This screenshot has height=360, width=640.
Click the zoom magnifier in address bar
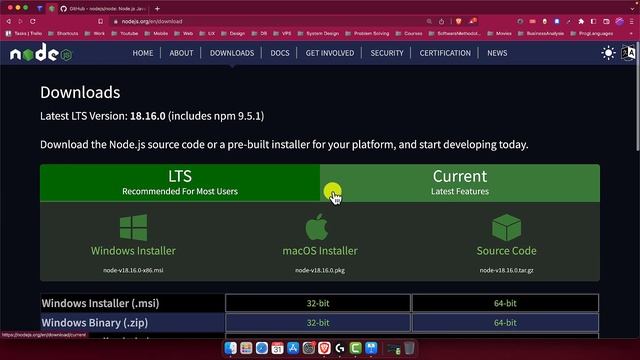coord(429,21)
